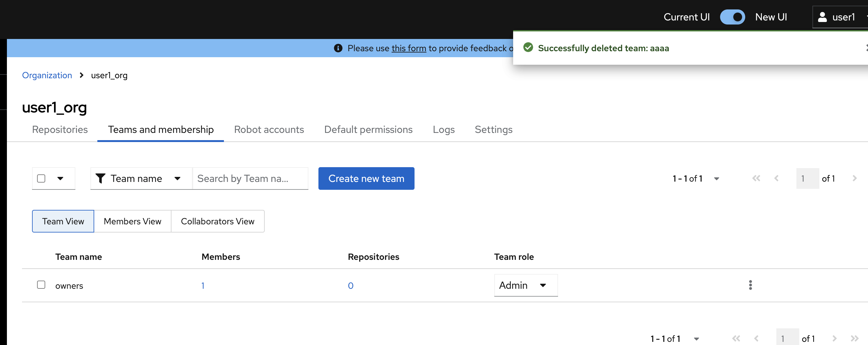Open the 'this form' feedback link
Screen dimensions: 868x345
pos(408,48)
